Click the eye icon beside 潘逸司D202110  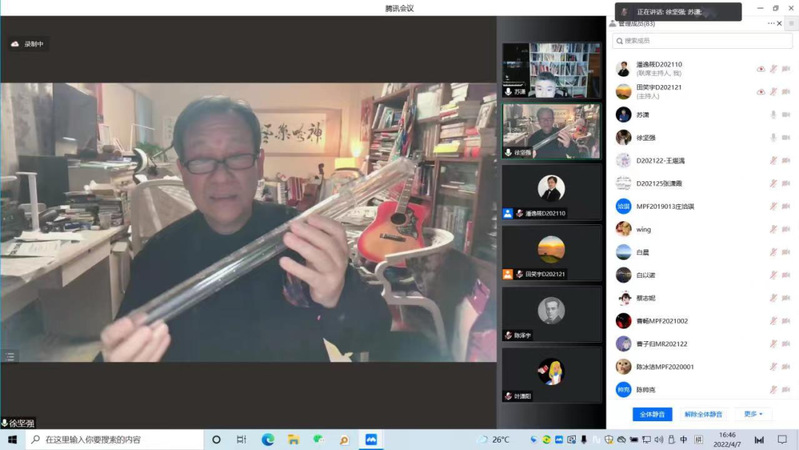760,69
